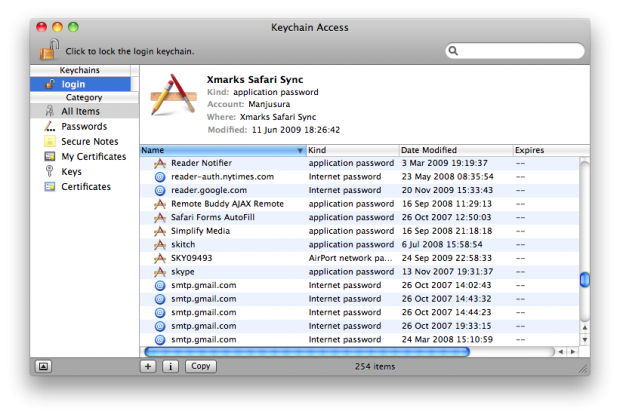The image size is (620, 417).
Task: Select the skitch entry
Action: coord(183,245)
